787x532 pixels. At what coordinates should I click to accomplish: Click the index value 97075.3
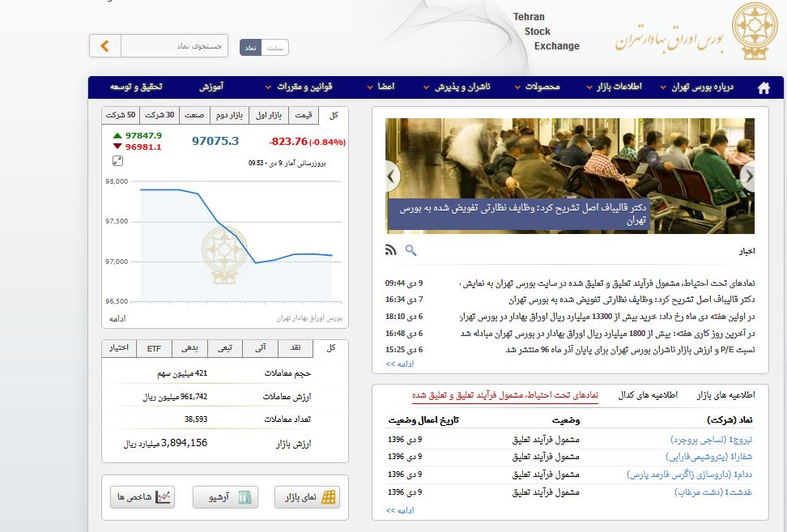(215, 142)
